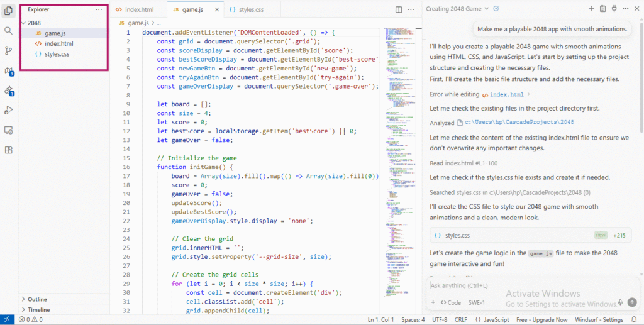
Task: Expand the Timeline section
Action: click(x=38, y=309)
